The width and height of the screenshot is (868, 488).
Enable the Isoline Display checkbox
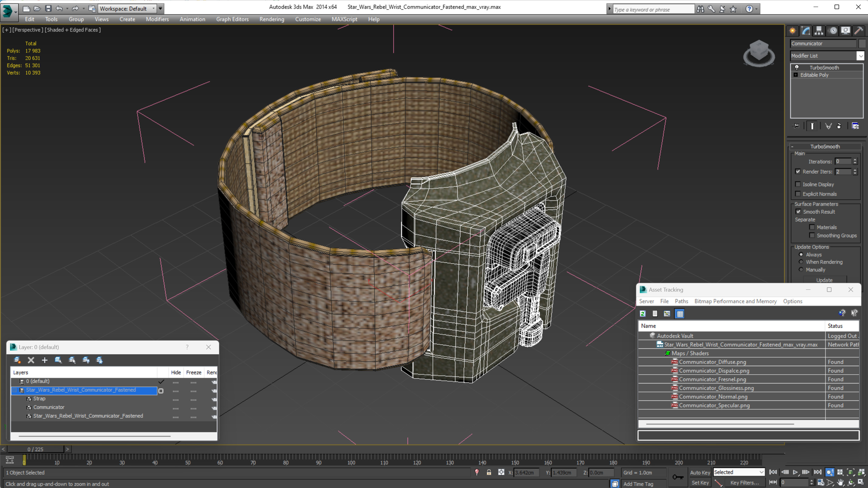point(798,184)
